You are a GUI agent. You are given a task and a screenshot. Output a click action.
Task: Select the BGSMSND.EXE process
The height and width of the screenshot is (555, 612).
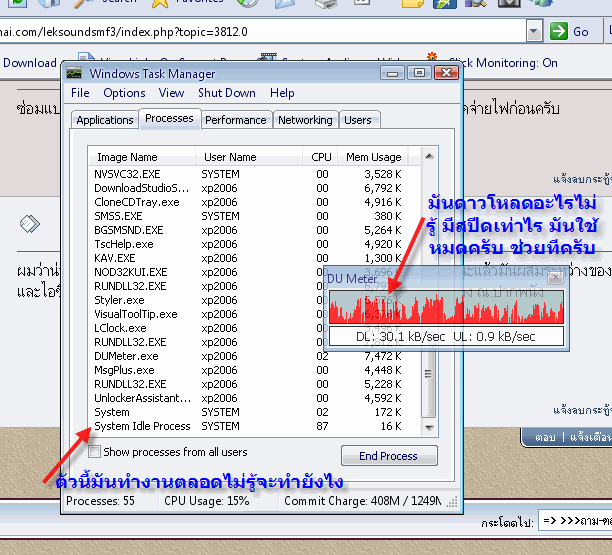coord(254,230)
